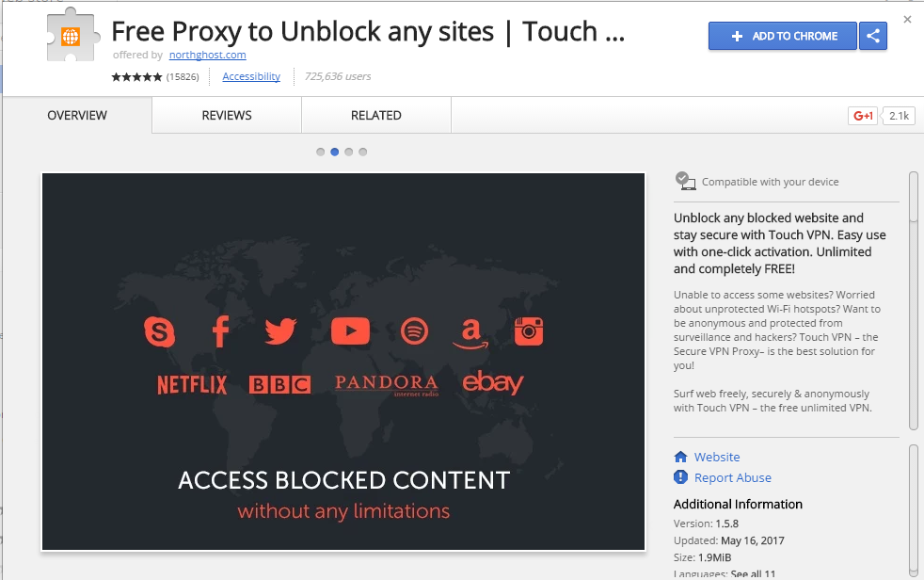Open the Accessibility category link
This screenshot has width=924, height=580.
pyautogui.click(x=251, y=76)
